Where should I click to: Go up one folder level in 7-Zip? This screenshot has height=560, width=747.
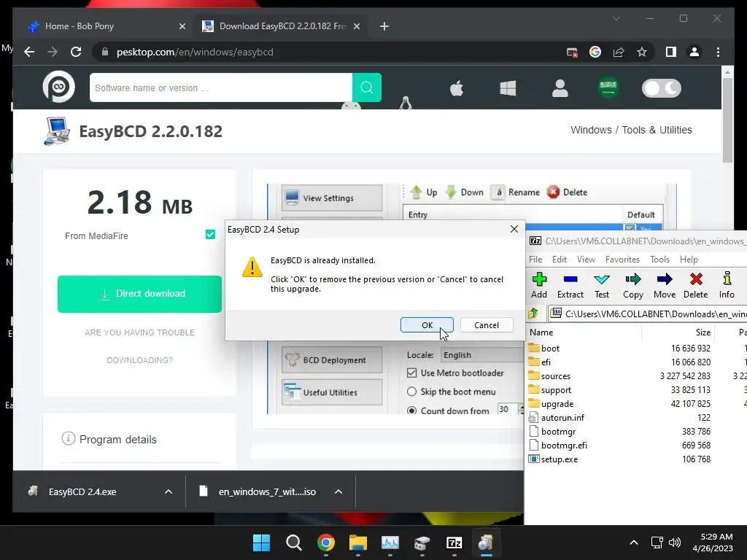pos(533,314)
